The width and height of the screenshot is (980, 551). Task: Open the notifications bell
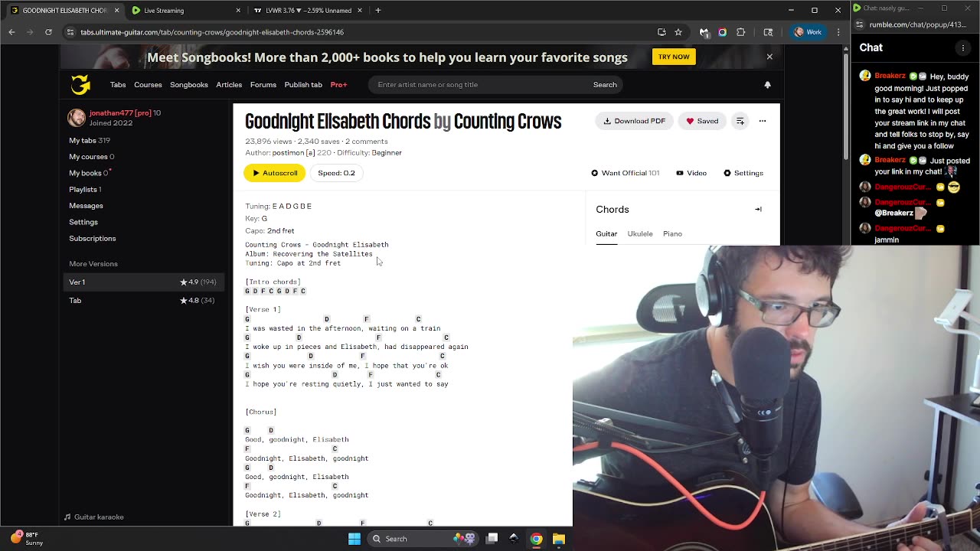[767, 85]
